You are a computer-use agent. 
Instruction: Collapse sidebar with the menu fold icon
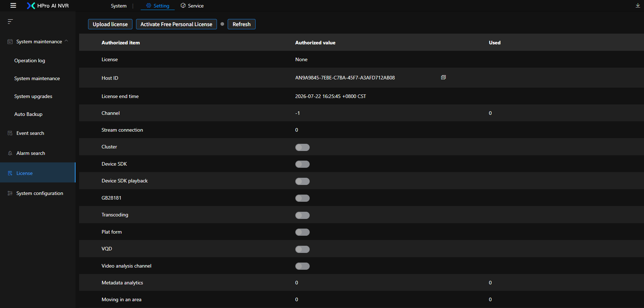click(x=10, y=21)
